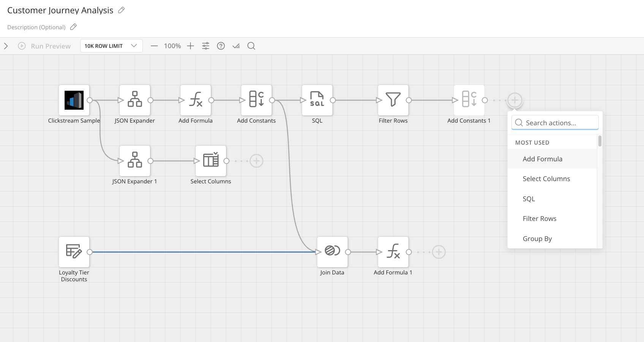Click Run Preview button

click(44, 46)
